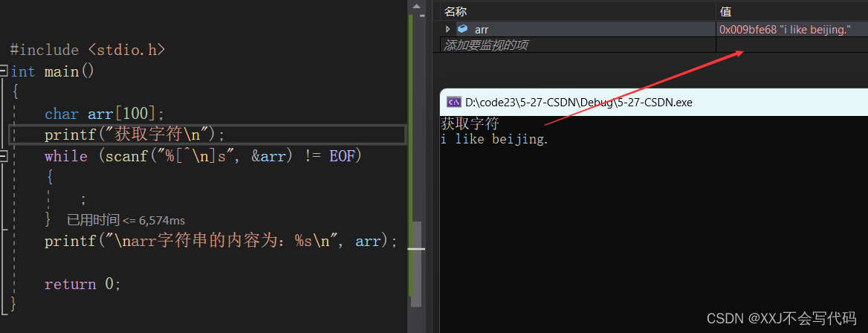The image size is (868, 333).
Task: Click the 'i like beijing.' console output line
Action: 495,139
